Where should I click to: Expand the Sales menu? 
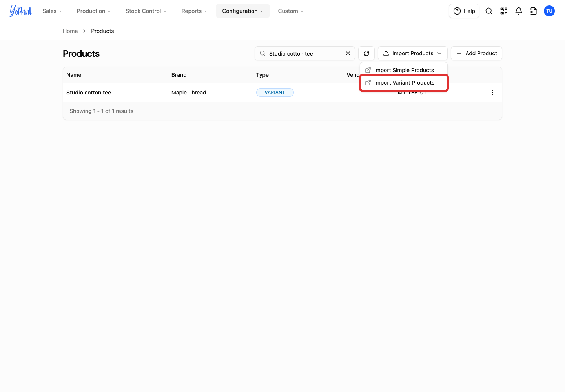click(x=52, y=11)
